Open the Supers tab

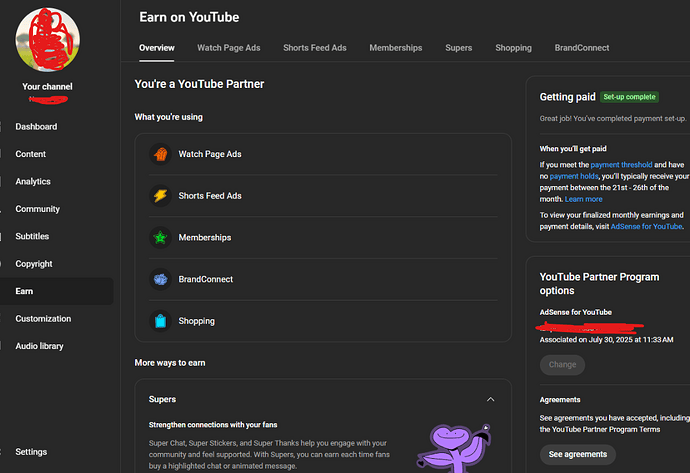click(x=459, y=48)
